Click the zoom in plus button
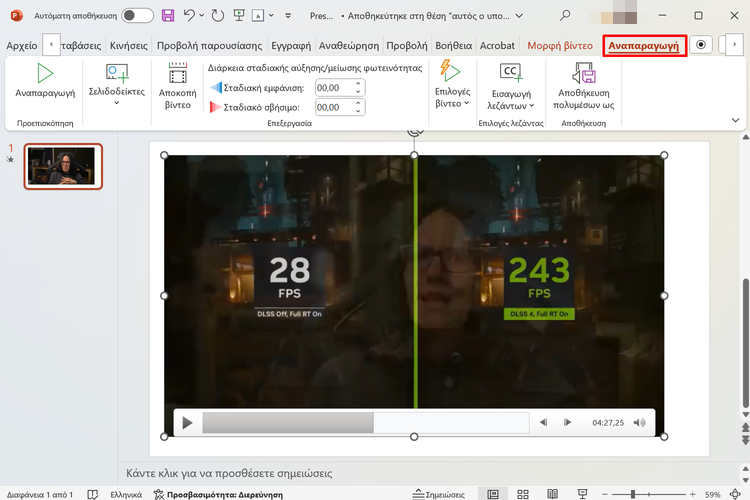Viewport: 750px width, 500px height. tap(692, 494)
